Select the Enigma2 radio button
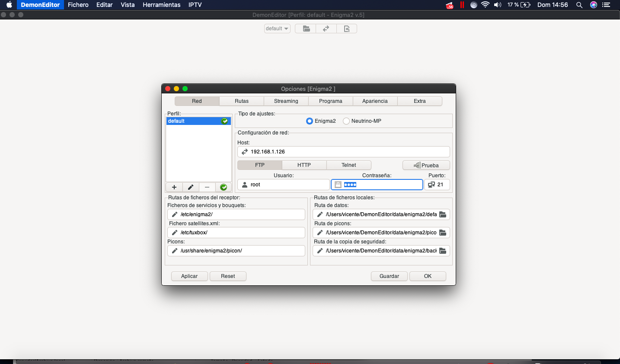 pos(310,121)
